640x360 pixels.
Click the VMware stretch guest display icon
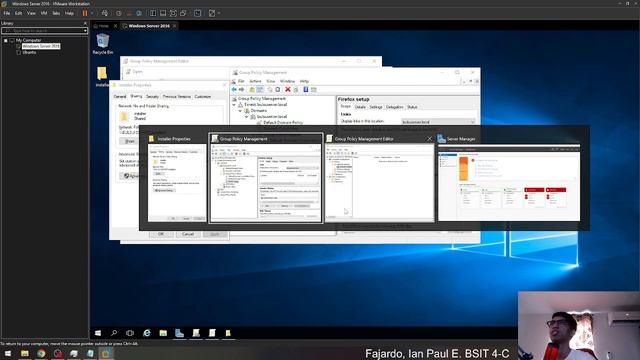point(212,13)
